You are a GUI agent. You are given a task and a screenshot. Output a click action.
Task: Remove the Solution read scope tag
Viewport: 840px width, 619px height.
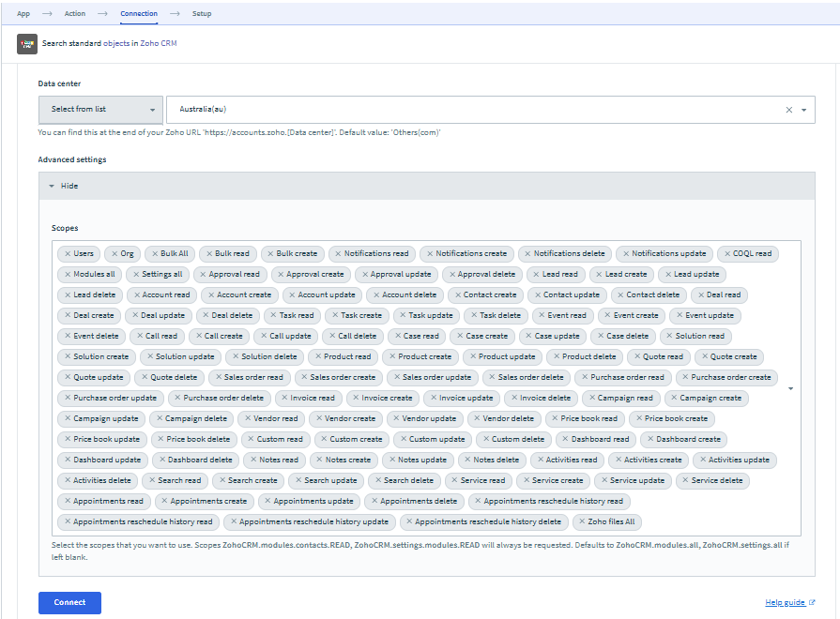669,336
